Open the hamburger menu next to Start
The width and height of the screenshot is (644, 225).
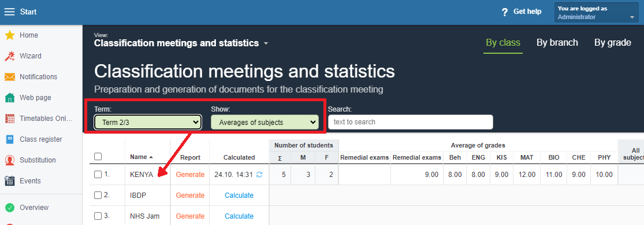pyautogui.click(x=9, y=12)
